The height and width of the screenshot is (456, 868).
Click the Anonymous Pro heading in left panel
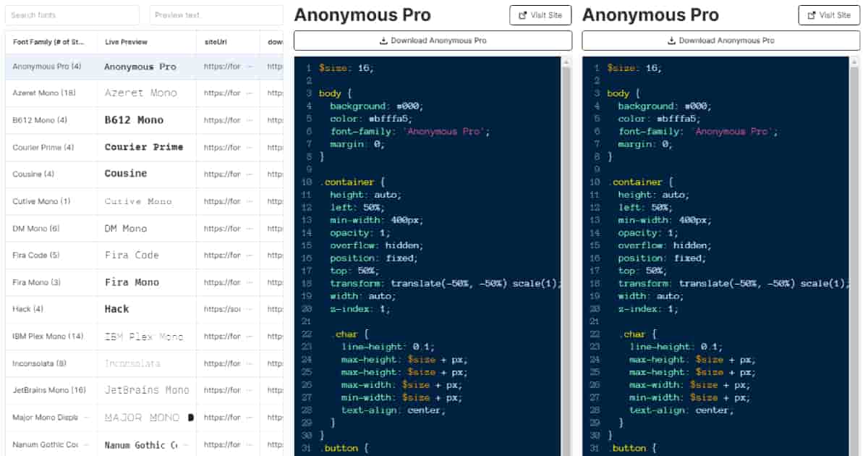(362, 15)
